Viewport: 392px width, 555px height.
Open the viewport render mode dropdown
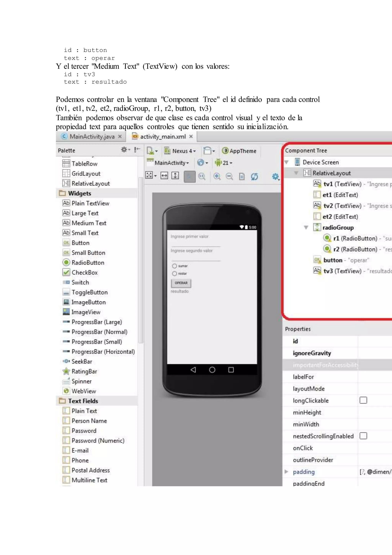[x=151, y=175]
